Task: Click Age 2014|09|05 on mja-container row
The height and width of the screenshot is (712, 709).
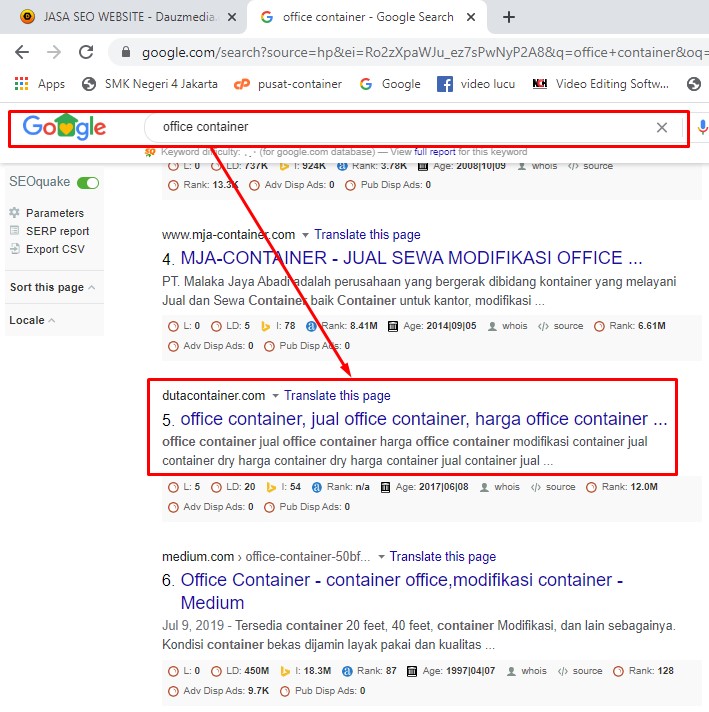Action: point(432,326)
